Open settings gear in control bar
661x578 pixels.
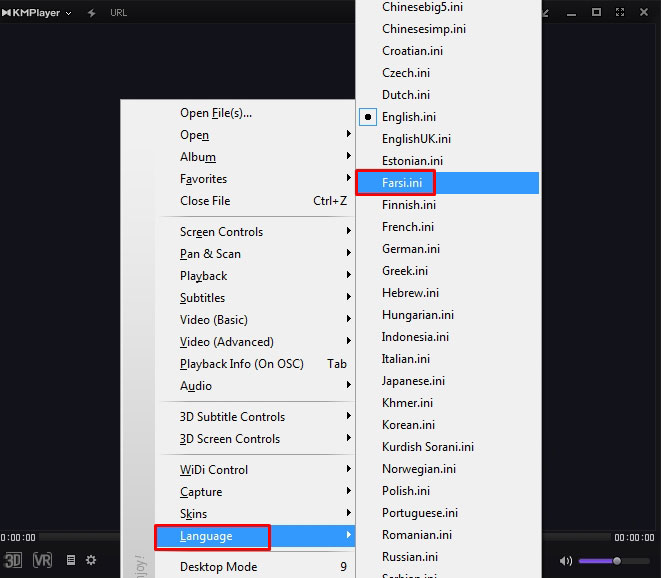91,560
